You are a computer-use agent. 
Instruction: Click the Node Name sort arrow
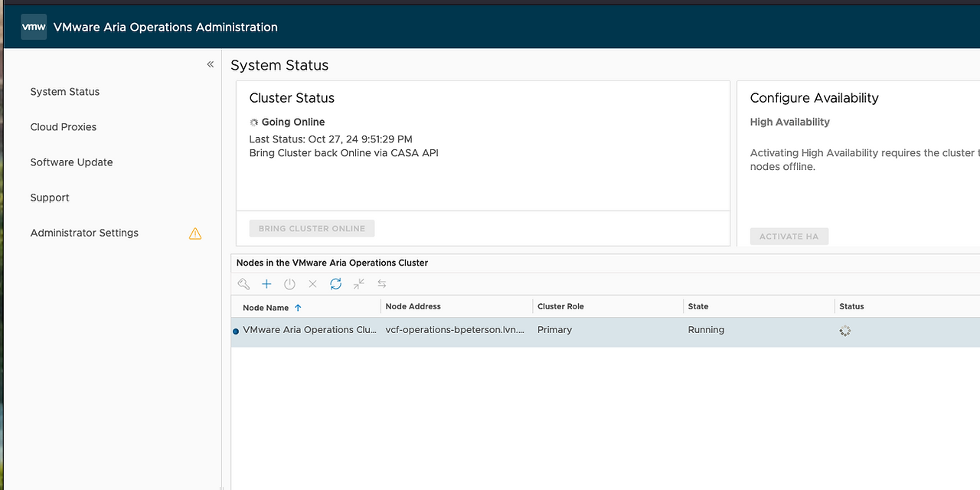click(298, 308)
